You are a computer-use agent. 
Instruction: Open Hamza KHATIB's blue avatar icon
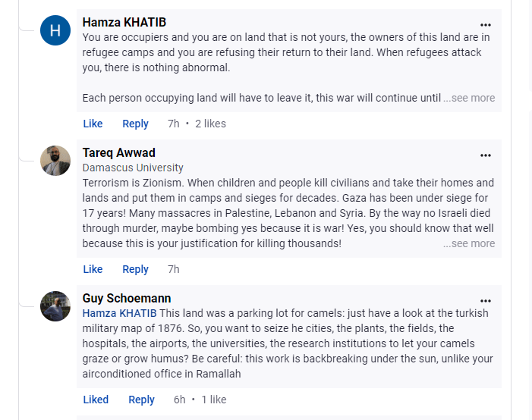pyautogui.click(x=55, y=30)
